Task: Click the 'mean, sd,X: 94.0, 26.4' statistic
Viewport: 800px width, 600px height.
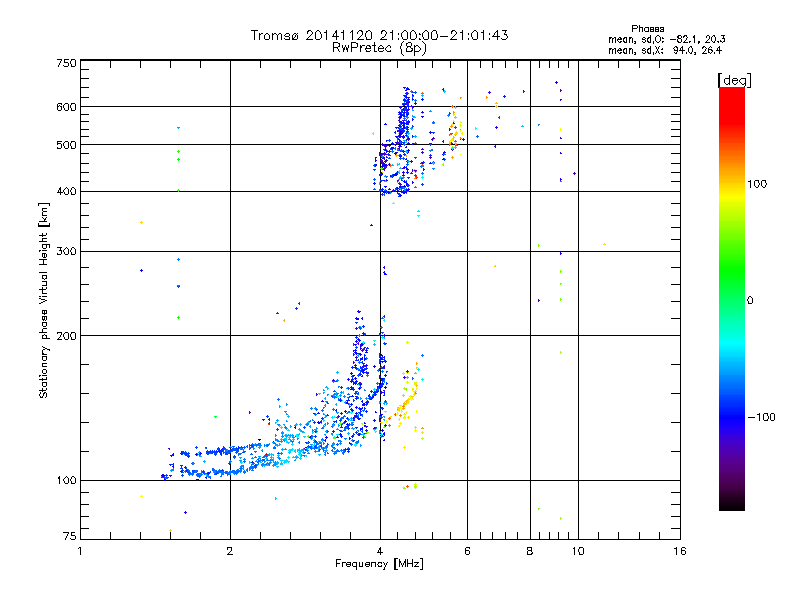Action: (665, 50)
